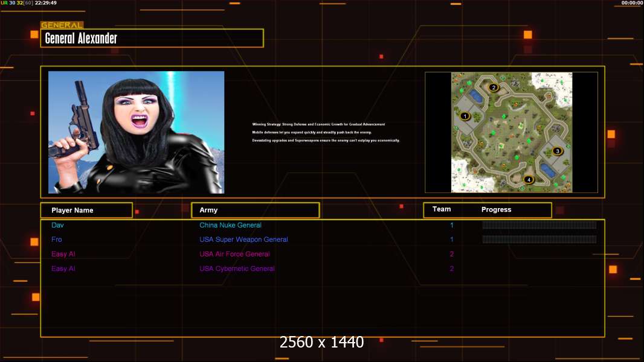Click China Nuke General army entry
This screenshot has width=644, height=362.
(x=230, y=225)
